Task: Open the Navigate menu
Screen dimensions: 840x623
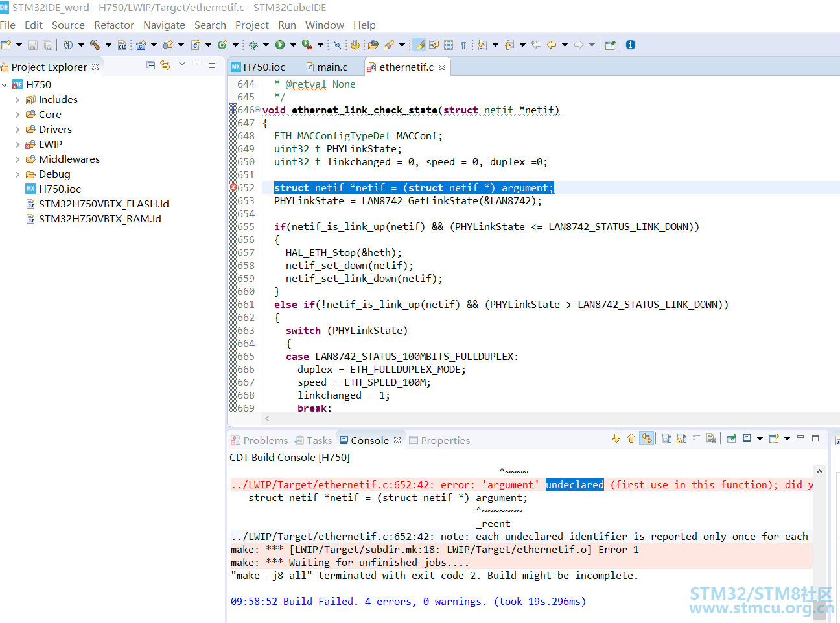Action: click(164, 25)
